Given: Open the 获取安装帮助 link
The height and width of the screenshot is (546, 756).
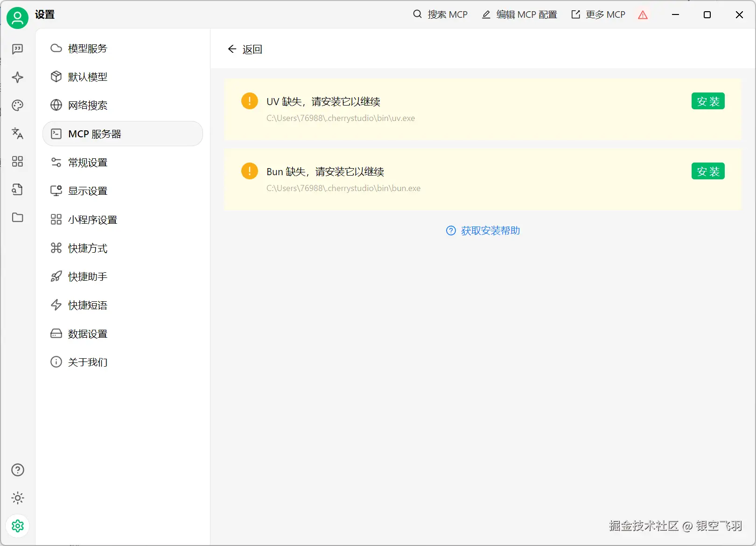Looking at the screenshot, I should 483,231.
